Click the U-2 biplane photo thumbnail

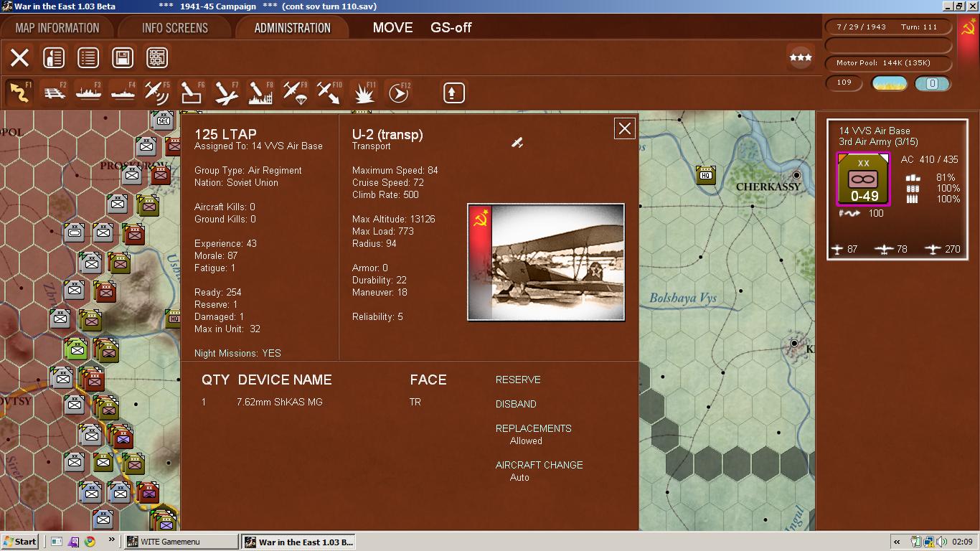click(546, 262)
